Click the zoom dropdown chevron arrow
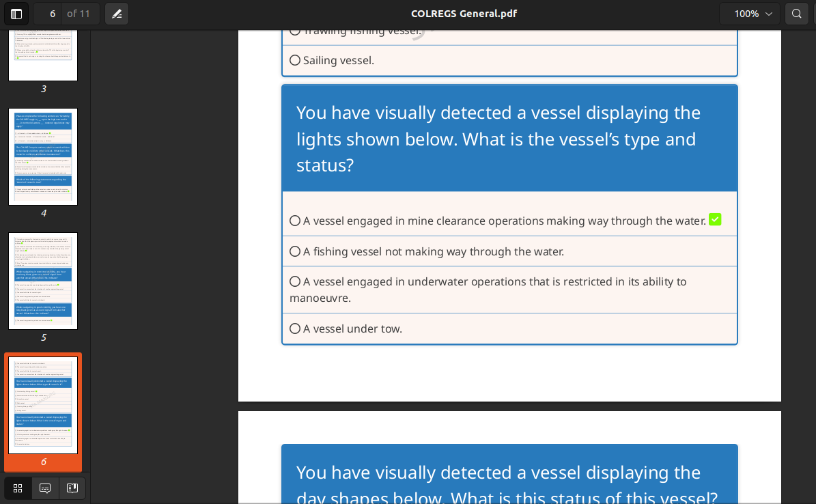816x504 pixels. [x=769, y=14]
